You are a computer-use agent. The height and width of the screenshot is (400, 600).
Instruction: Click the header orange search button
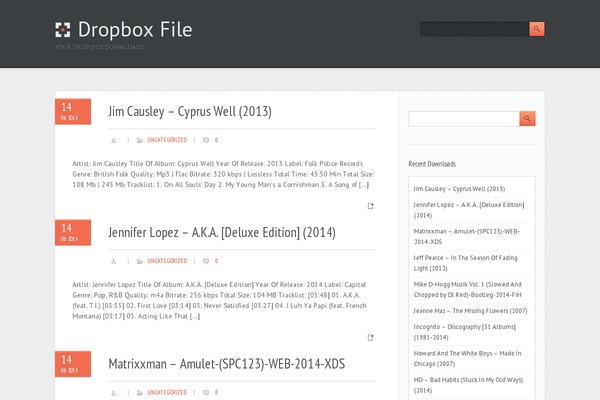coord(537,29)
